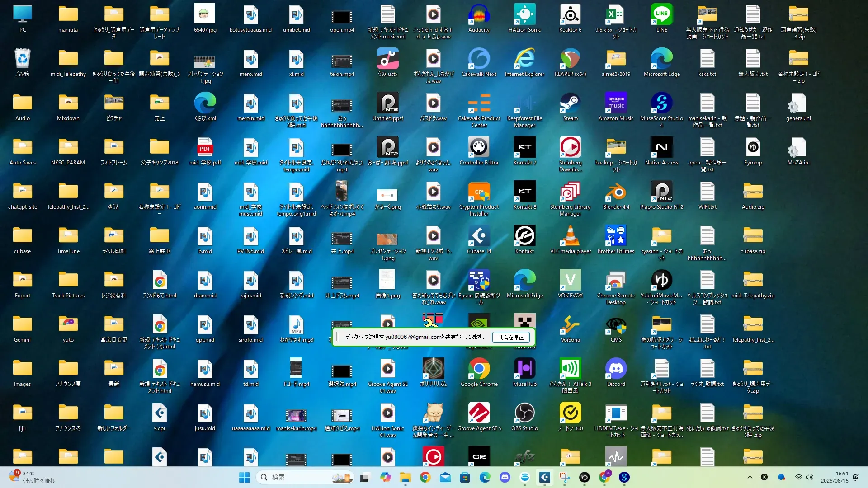Open File Explorer from the taskbar

(405, 477)
